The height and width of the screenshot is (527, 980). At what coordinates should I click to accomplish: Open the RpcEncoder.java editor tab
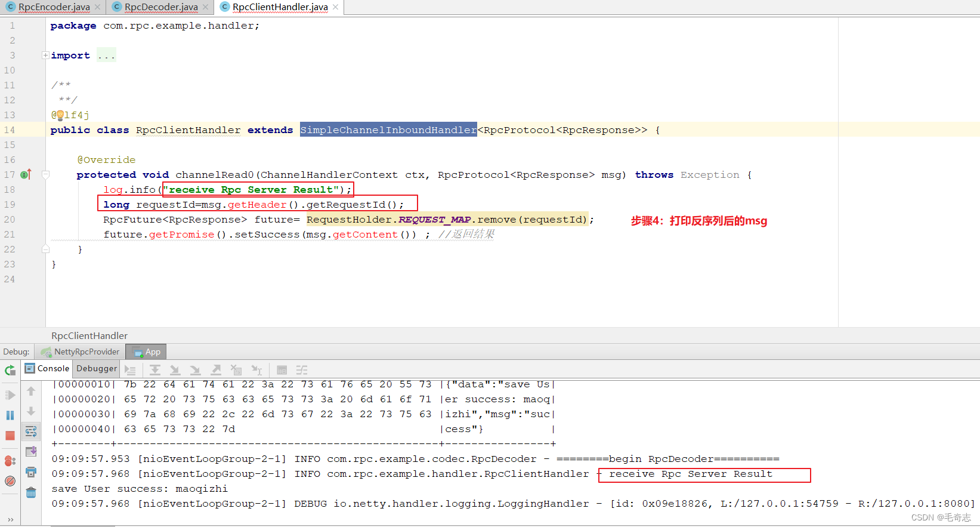click(x=54, y=7)
